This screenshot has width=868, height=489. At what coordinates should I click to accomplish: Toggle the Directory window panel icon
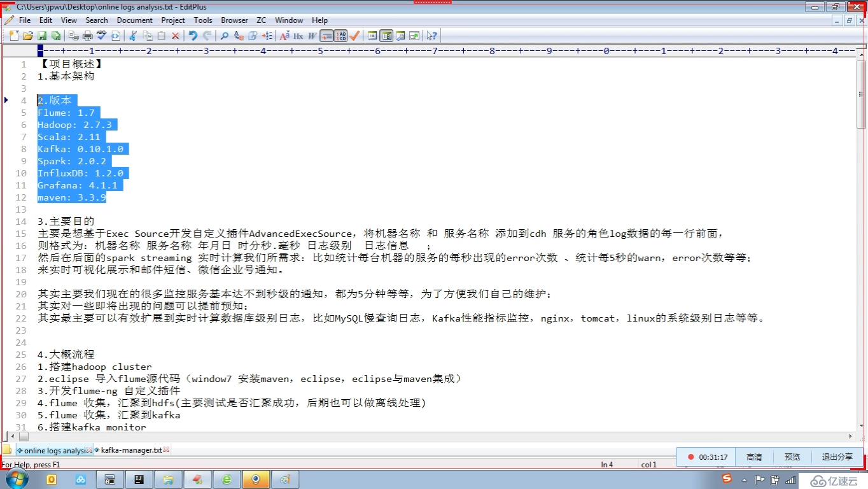[x=372, y=36]
